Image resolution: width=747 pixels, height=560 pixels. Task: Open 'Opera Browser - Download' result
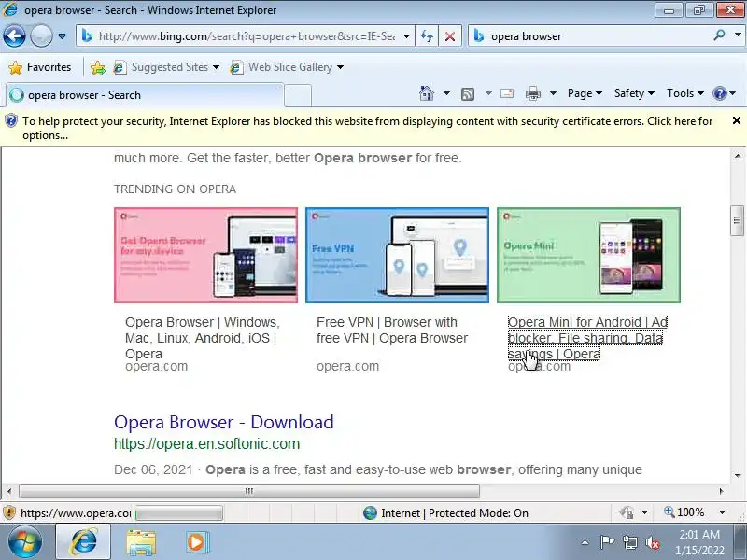click(x=224, y=422)
